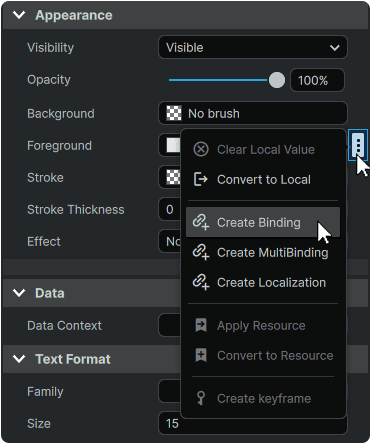
Task: Collapse the Appearance section
Action: (x=19, y=15)
